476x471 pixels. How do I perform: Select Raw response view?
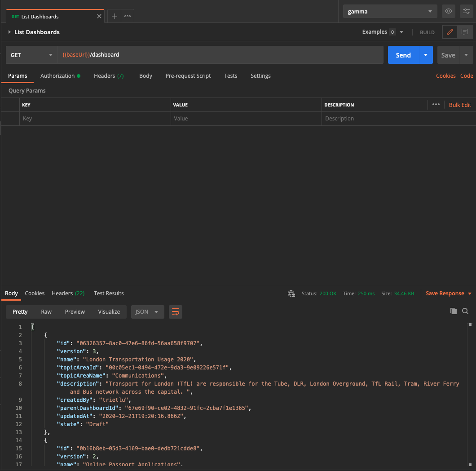[46, 312]
